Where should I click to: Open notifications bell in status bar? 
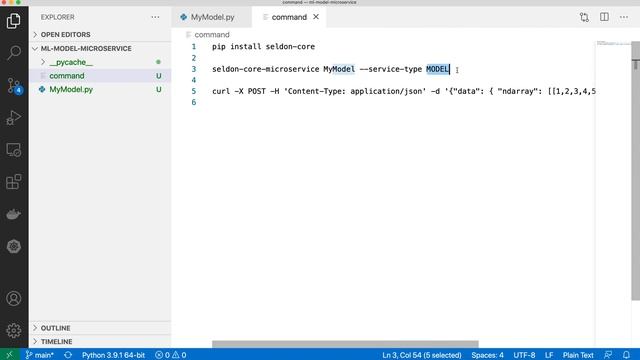pyautogui.click(x=626, y=355)
